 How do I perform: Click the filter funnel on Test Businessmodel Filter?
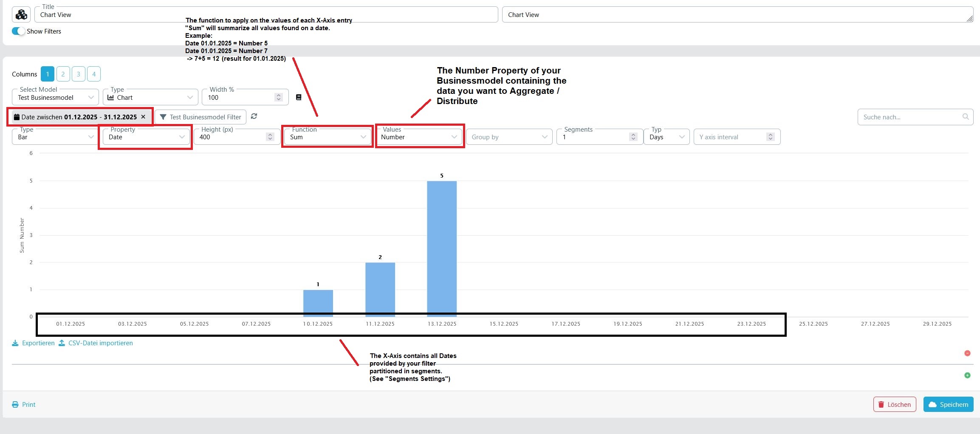(163, 117)
